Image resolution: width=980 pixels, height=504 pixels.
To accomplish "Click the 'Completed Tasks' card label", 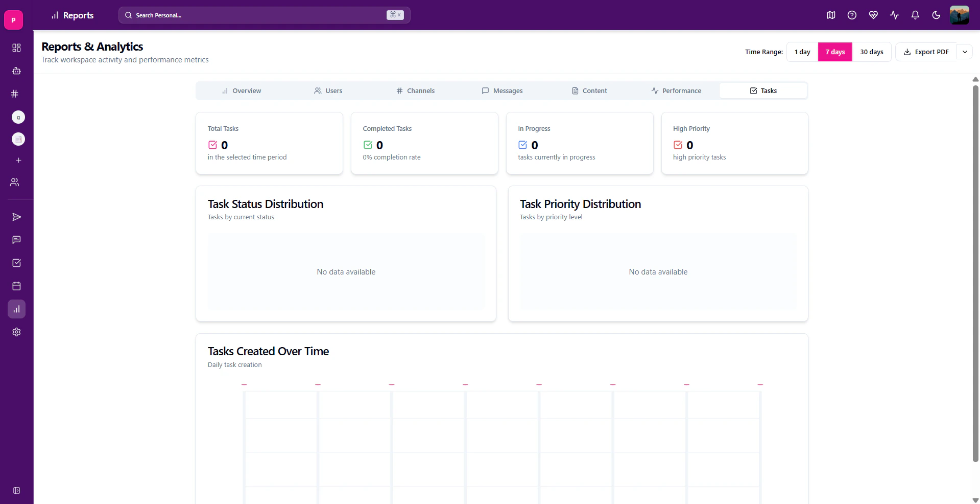I will (x=387, y=129).
